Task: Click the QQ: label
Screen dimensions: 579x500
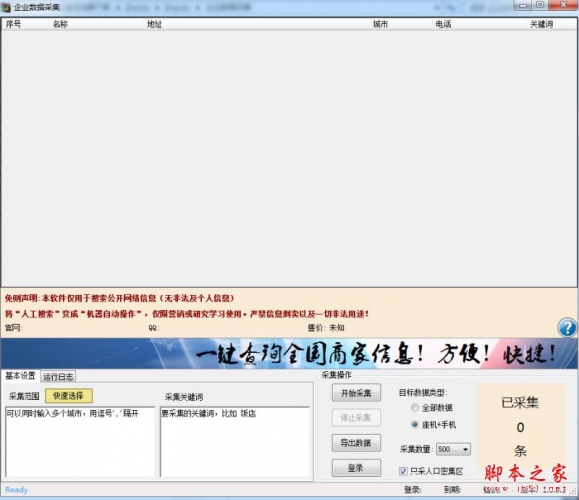Action: click(x=154, y=328)
